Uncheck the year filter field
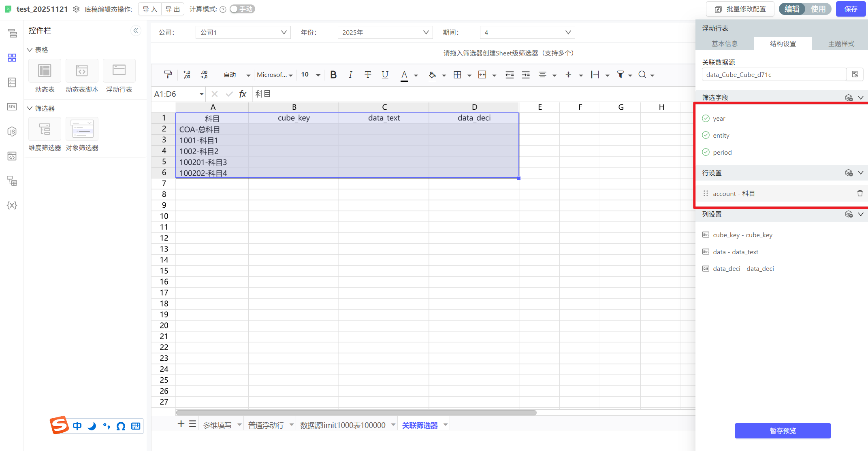Screen dimensions: 868x451 click(x=706, y=118)
